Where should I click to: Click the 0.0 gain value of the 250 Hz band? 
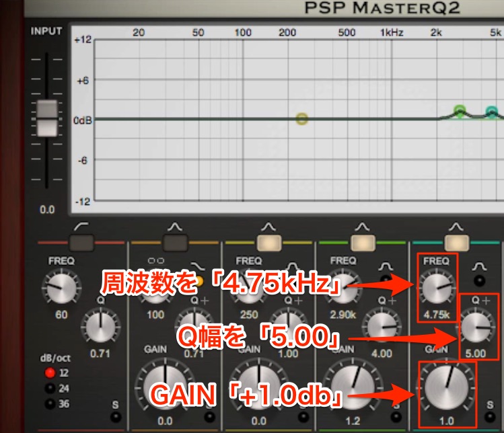click(259, 421)
